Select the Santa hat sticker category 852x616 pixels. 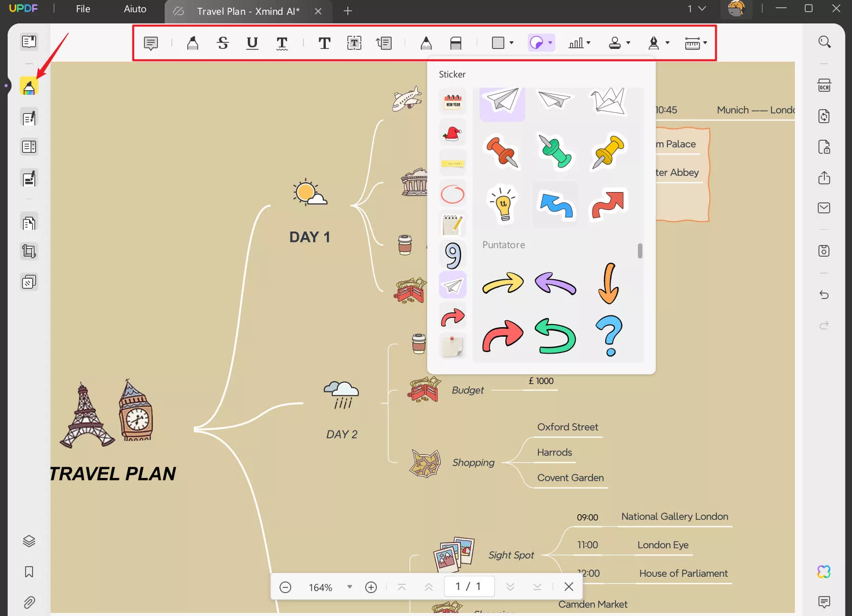click(x=453, y=132)
